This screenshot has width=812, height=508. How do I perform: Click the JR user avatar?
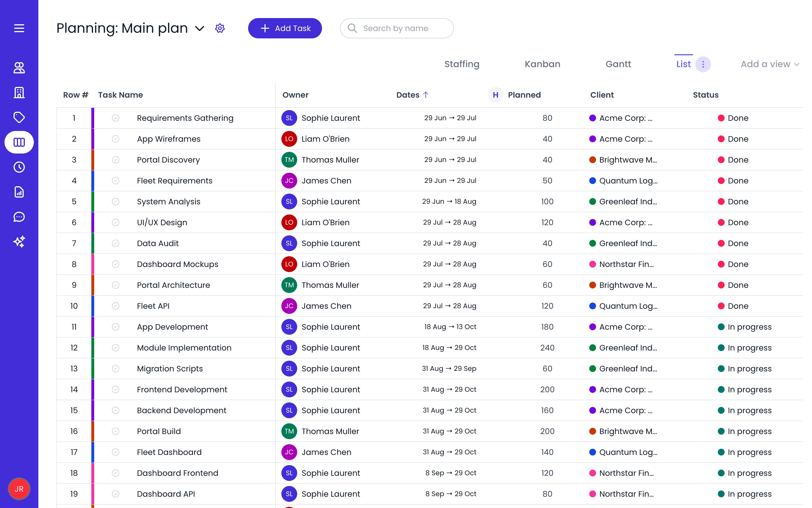tap(19, 489)
